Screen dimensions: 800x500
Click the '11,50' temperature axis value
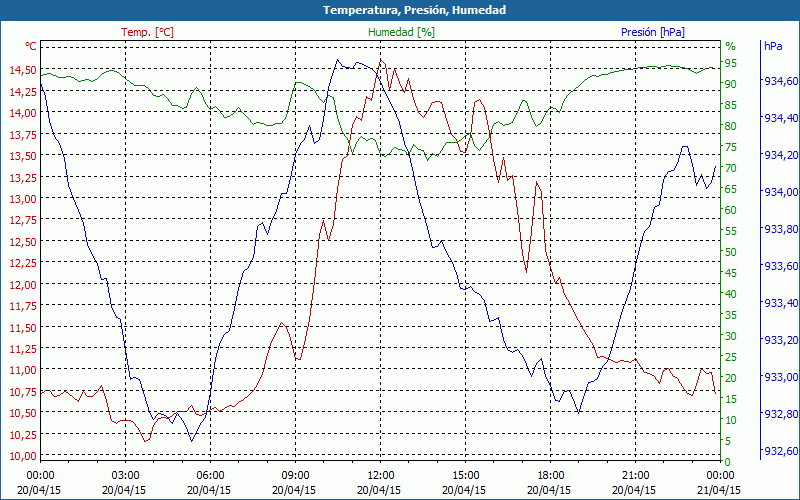tap(22, 327)
